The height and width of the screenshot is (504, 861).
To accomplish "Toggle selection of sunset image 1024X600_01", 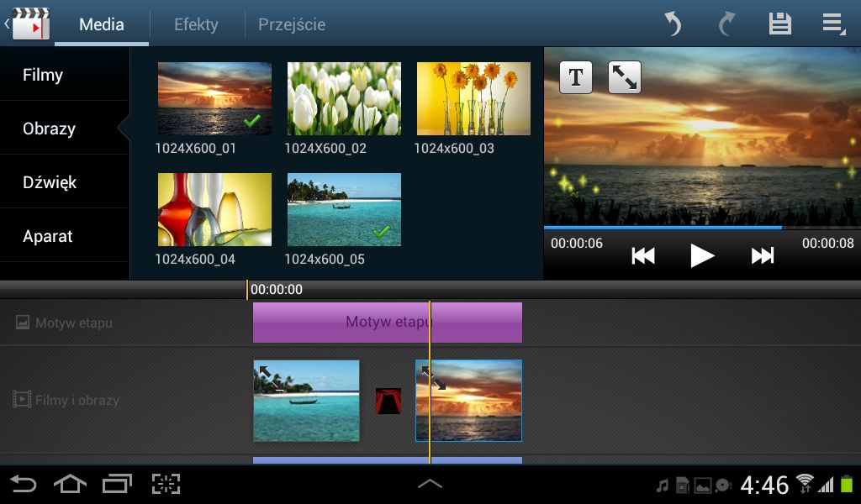I will tap(214, 99).
